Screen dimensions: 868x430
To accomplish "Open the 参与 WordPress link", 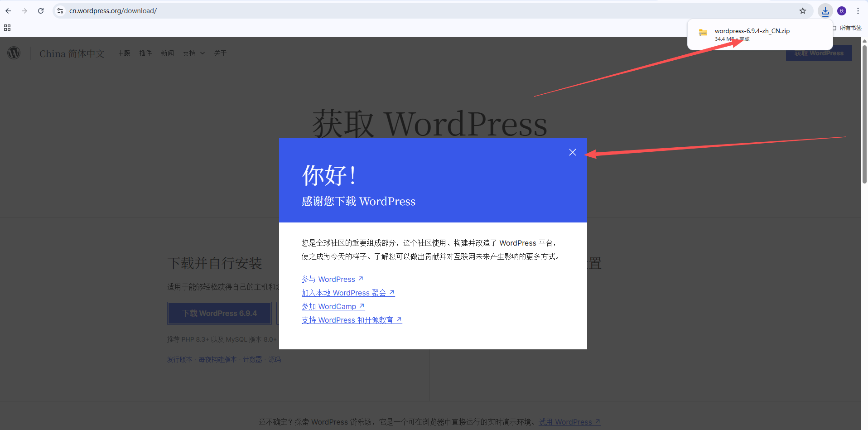I will (x=333, y=279).
